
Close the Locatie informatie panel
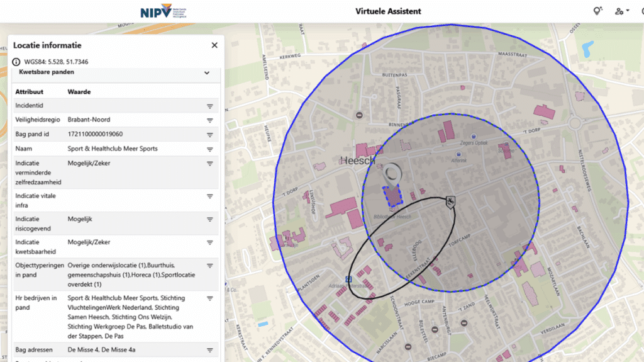tap(214, 45)
